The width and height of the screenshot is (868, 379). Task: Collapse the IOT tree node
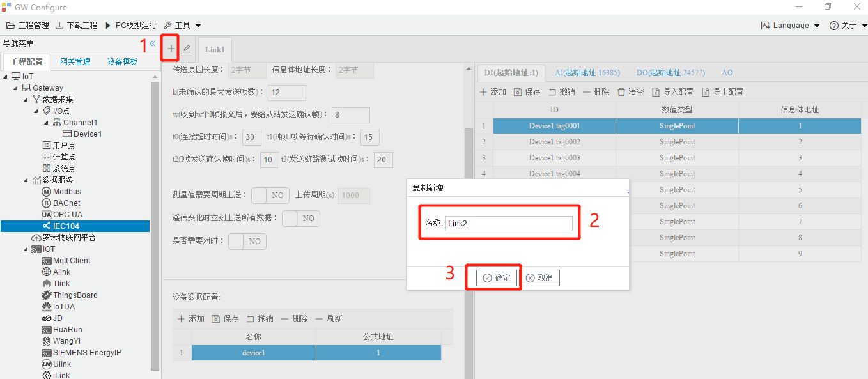pos(26,249)
